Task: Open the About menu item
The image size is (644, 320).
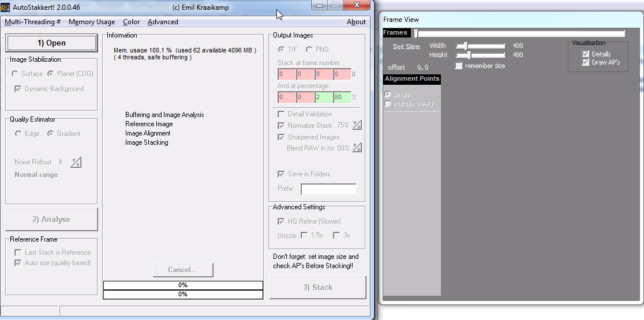Action: (x=356, y=22)
